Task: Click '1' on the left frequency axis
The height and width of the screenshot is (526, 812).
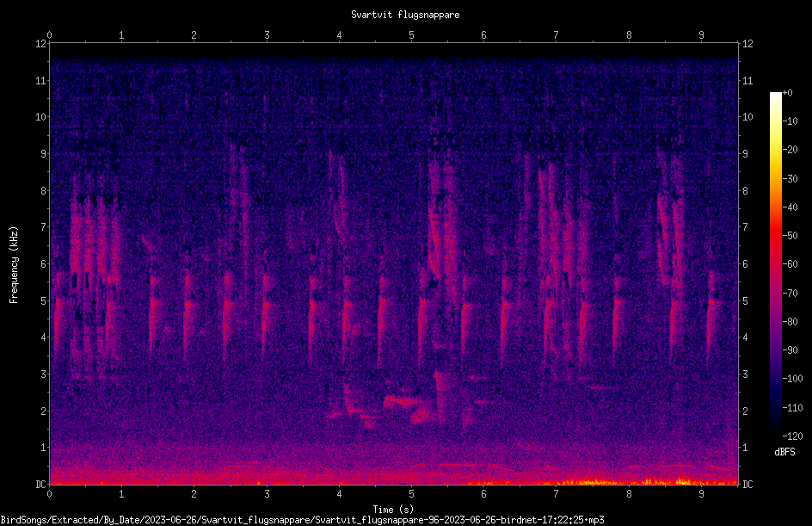Action: tap(43, 448)
